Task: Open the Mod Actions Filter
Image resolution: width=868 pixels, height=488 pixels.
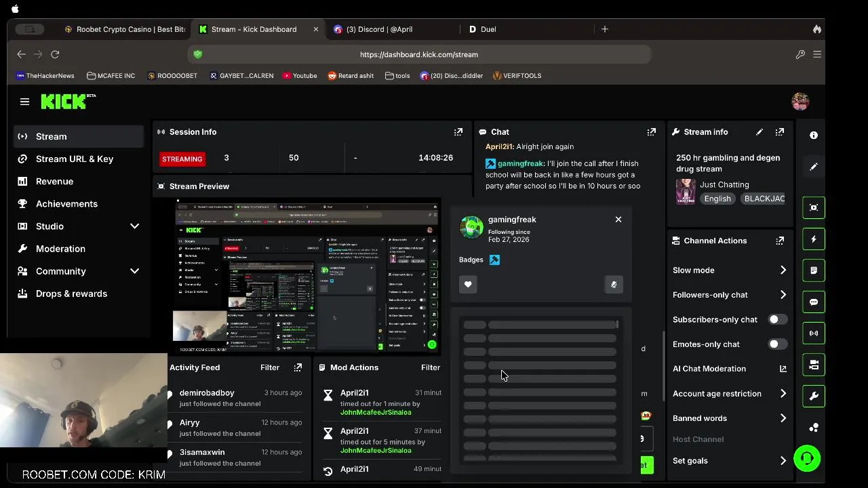Action: click(x=431, y=367)
